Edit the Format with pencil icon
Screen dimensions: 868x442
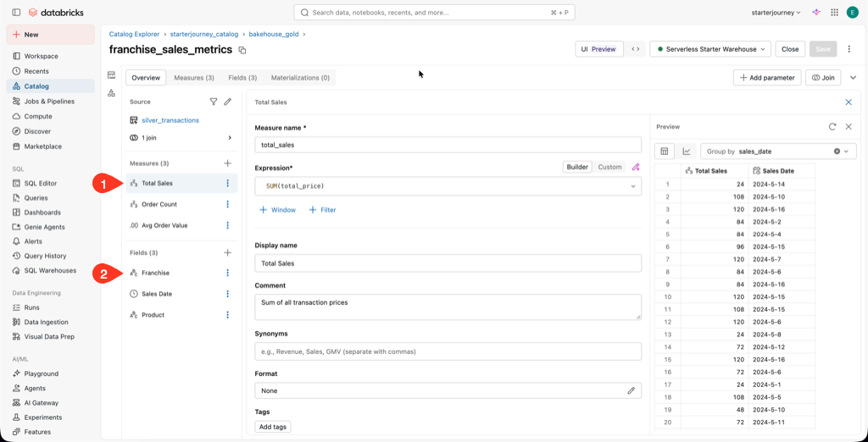point(631,390)
